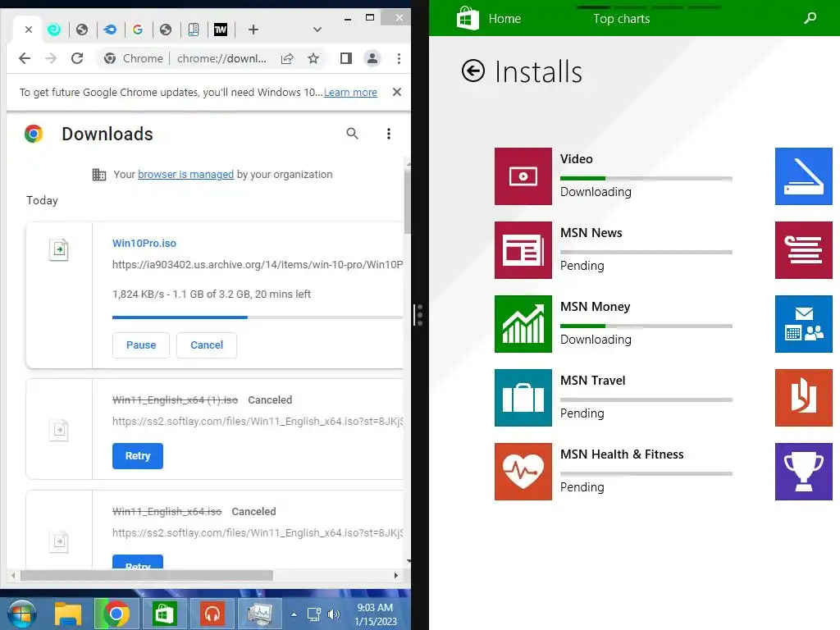Click Win10Pro.iso download progress bar
Viewport: 840px width, 630px height.
(x=257, y=317)
